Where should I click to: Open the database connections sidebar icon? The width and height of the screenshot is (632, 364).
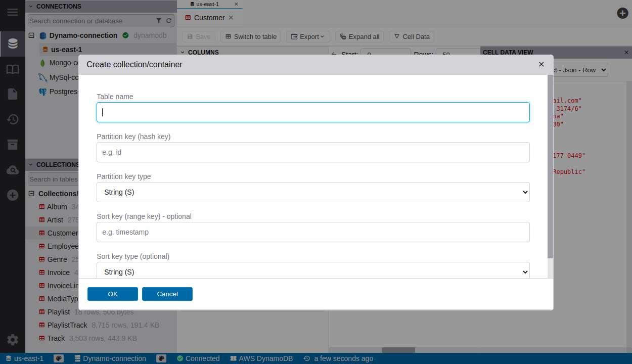pyautogui.click(x=13, y=44)
